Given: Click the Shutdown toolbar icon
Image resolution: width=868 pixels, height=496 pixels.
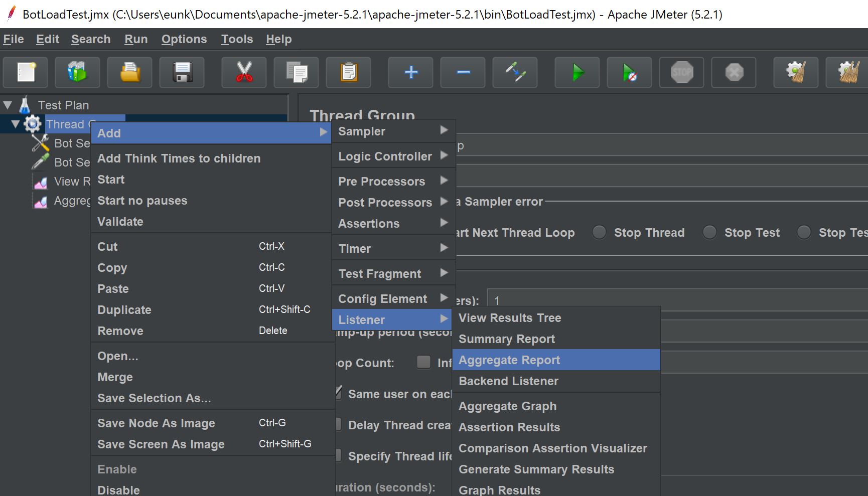Looking at the screenshot, I should pyautogui.click(x=734, y=73).
